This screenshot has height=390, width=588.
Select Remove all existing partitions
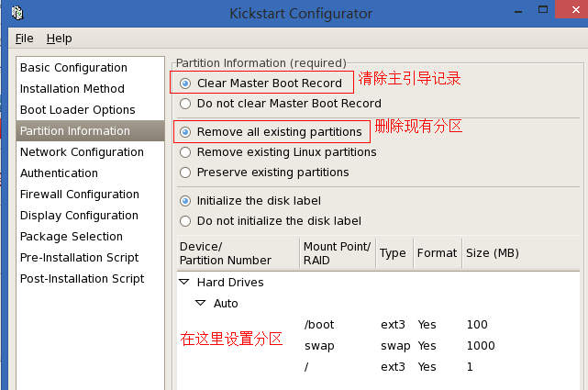pyautogui.click(x=186, y=131)
